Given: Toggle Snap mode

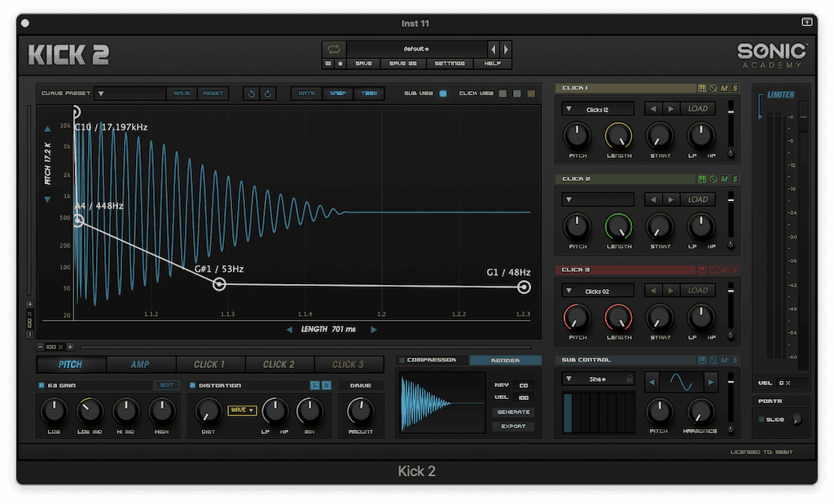Looking at the screenshot, I should pyautogui.click(x=338, y=94).
